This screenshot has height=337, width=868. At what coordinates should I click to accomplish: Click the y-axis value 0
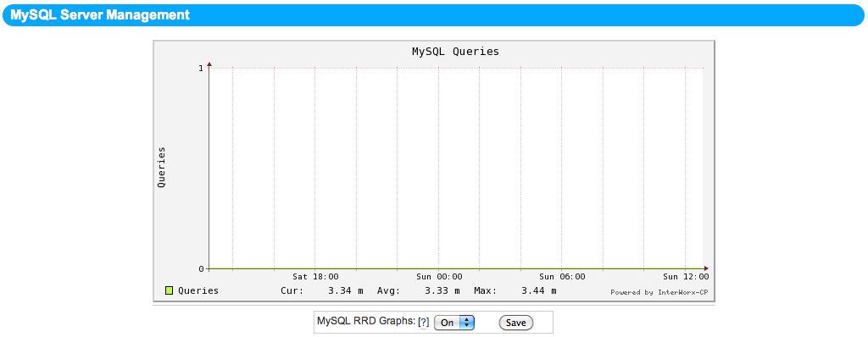point(201,269)
